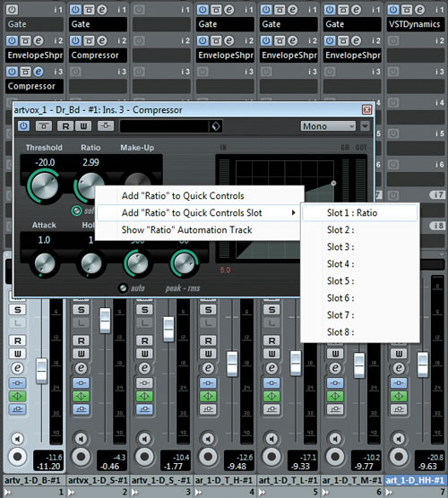Click the L listen button on channel 3 strip

144,323
